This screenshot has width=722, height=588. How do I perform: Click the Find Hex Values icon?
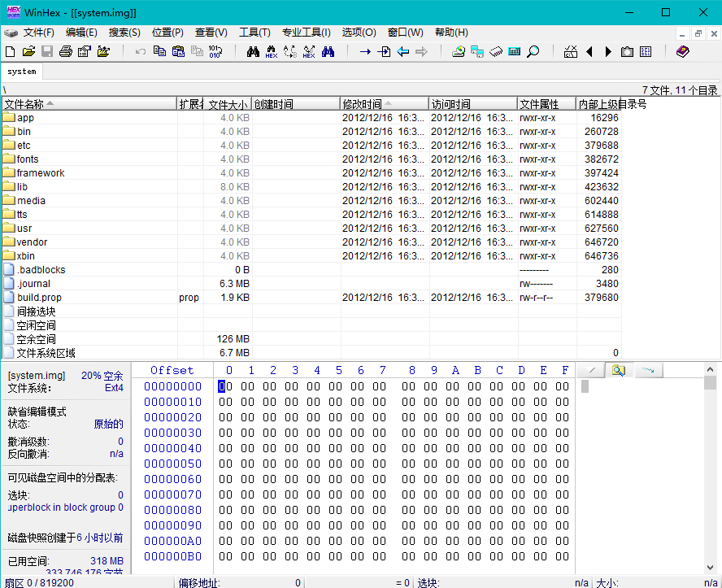(x=272, y=51)
